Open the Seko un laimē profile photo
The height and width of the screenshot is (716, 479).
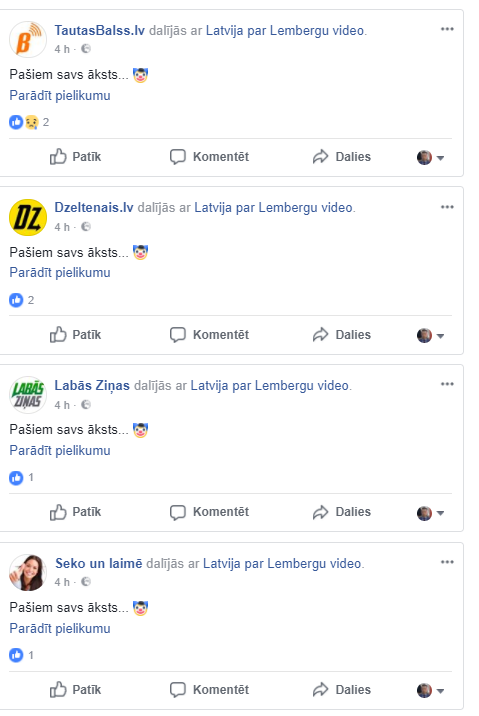pos(28,573)
